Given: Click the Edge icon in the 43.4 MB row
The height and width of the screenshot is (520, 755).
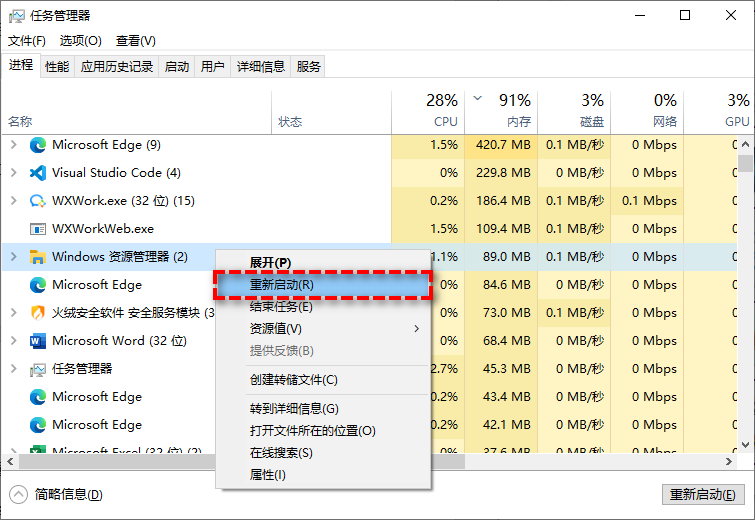Looking at the screenshot, I should [38, 397].
